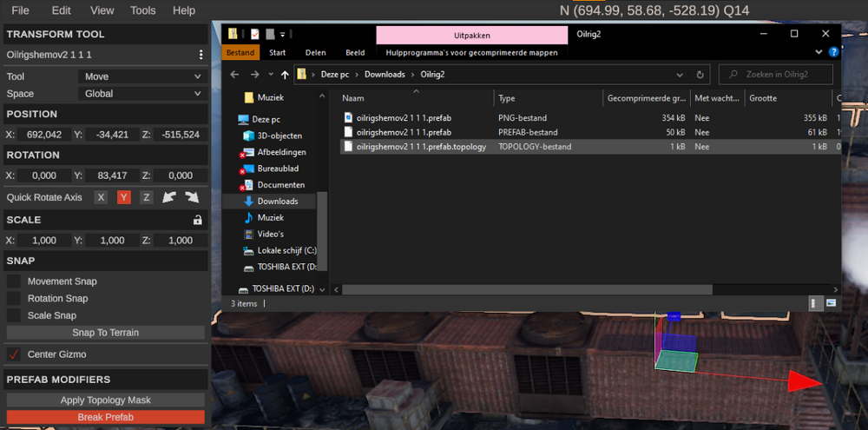868x430 pixels.
Task: Click the rotate counter-clockwise arrow icon
Action: [170, 197]
